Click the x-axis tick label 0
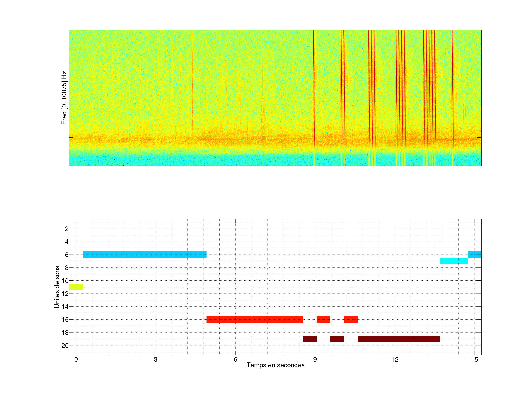The width and height of the screenshot is (532, 399). click(x=76, y=359)
